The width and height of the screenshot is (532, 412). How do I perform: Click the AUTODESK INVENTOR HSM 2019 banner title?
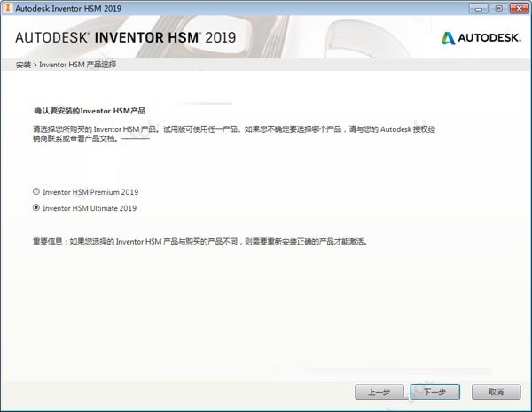pyautogui.click(x=126, y=37)
